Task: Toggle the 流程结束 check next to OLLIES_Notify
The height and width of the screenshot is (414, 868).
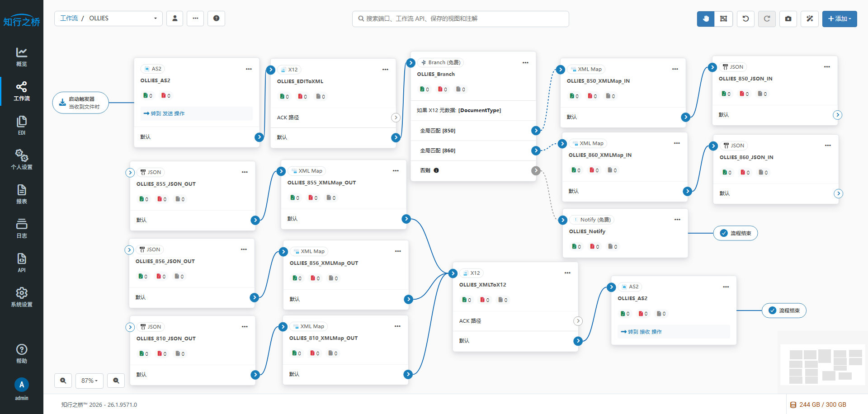Action: (x=724, y=233)
